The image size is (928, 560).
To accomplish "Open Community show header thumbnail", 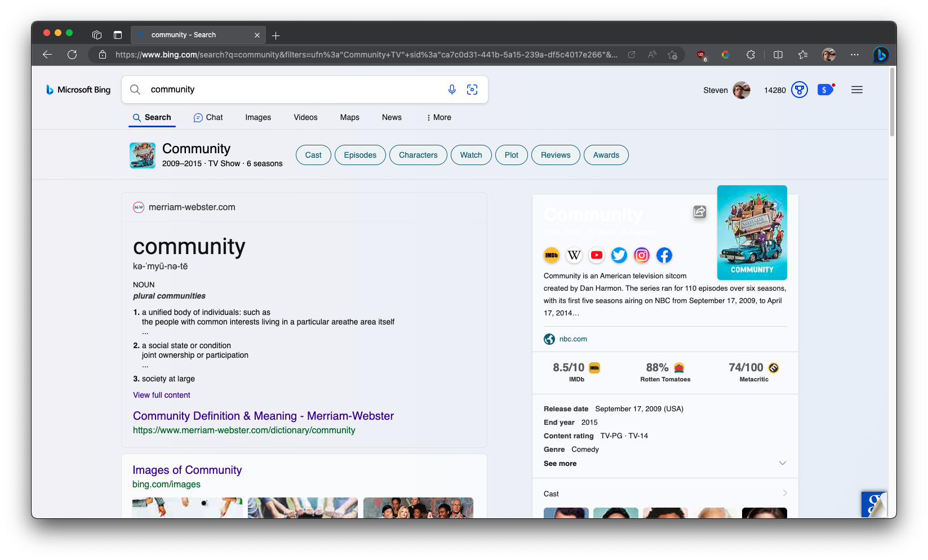I will click(x=143, y=155).
